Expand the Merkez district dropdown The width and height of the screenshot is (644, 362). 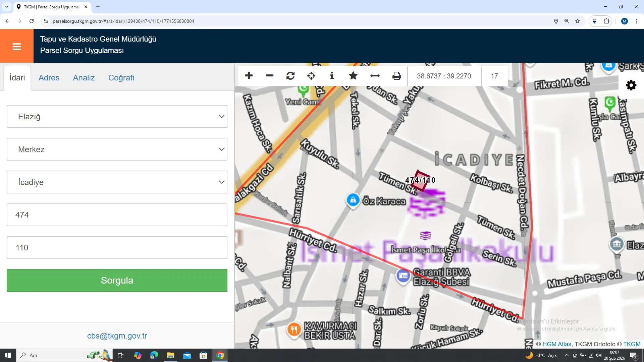[x=117, y=149]
